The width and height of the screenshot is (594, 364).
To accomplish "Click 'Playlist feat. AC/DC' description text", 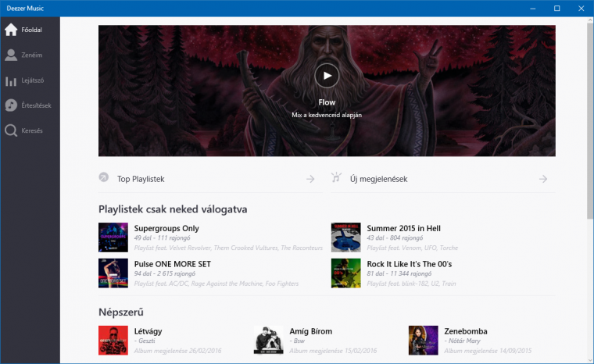I will [x=216, y=284].
